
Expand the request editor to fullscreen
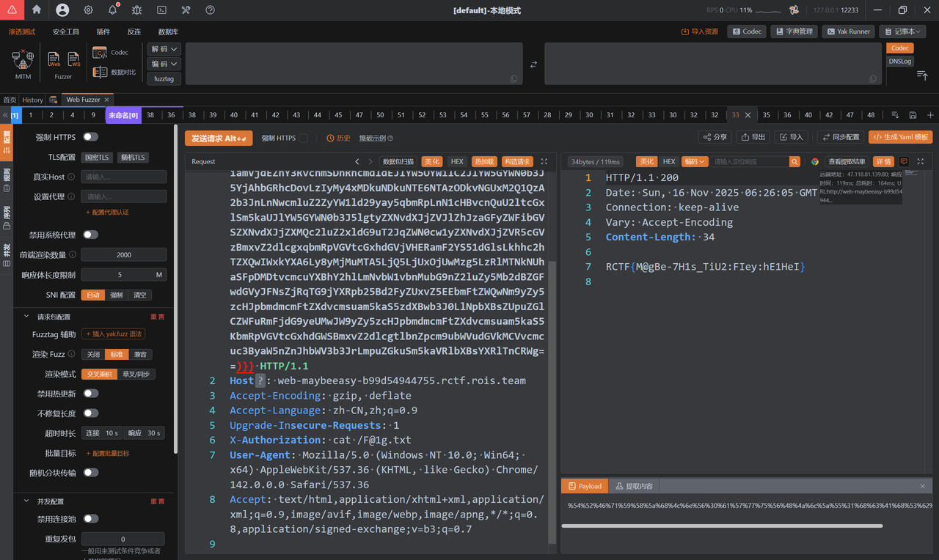pyautogui.click(x=544, y=161)
